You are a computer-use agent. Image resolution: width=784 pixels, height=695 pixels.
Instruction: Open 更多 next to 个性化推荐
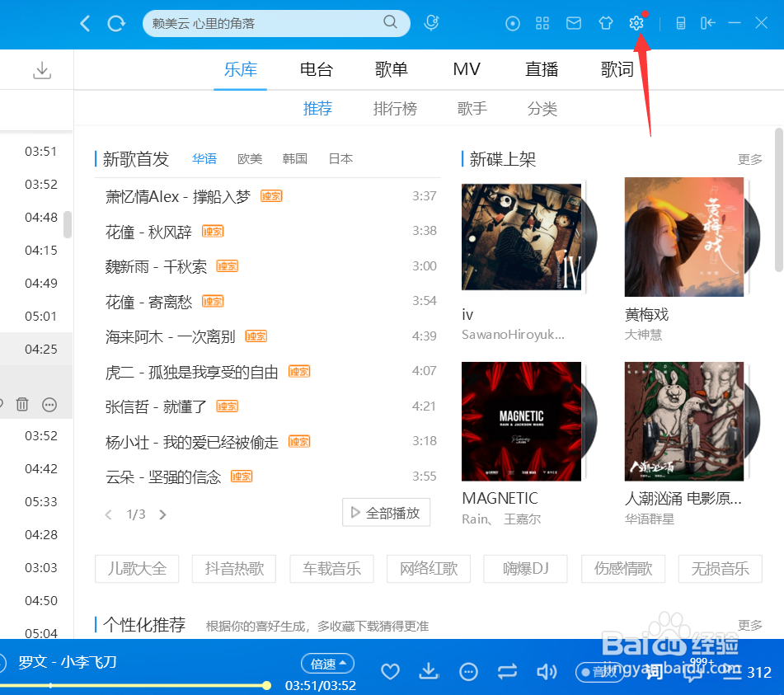click(749, 625)
